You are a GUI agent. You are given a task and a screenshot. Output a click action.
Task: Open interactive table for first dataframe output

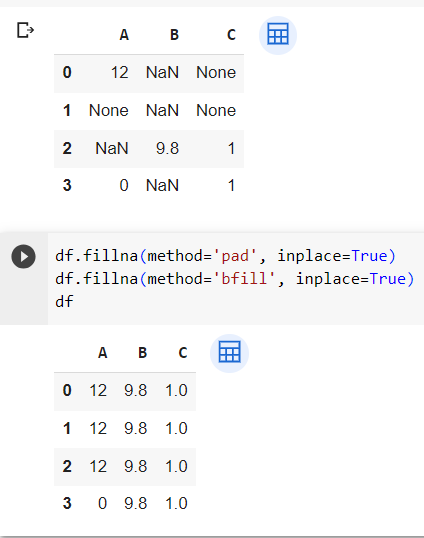pyautogui.click(x=278, y=35)
